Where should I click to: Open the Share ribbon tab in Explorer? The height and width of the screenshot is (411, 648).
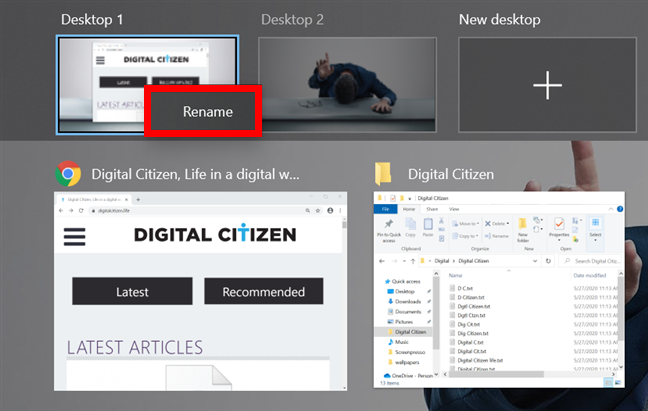coord(432,209)
